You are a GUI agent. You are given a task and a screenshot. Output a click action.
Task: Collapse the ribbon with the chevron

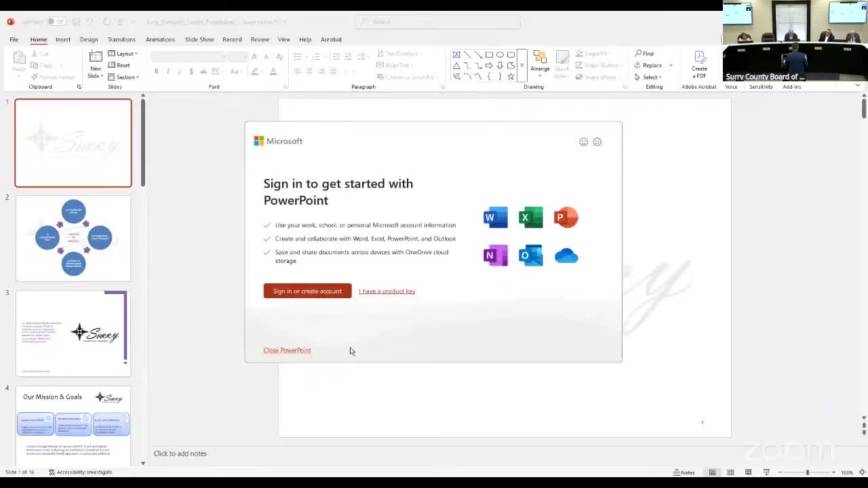(857, 86)
